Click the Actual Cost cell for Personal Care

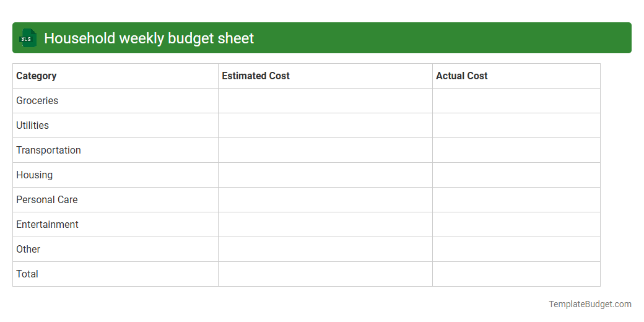(516, 199)
